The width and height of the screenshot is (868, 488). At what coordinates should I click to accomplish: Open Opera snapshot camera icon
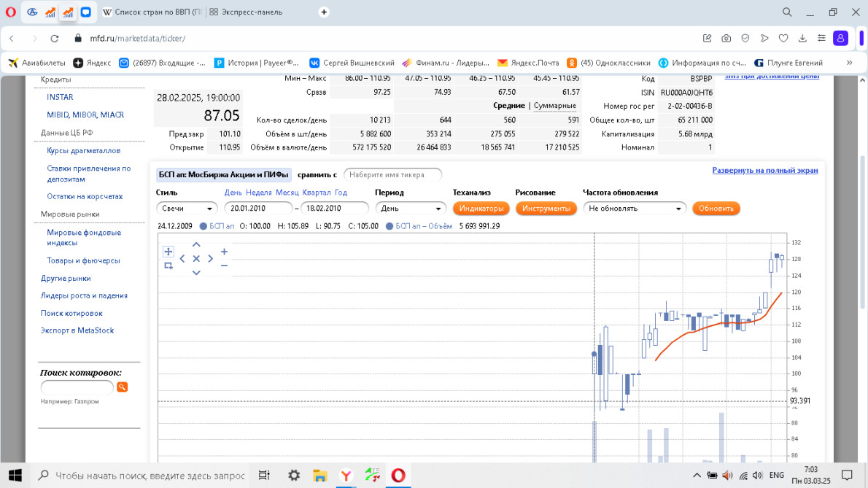(726, 38)
